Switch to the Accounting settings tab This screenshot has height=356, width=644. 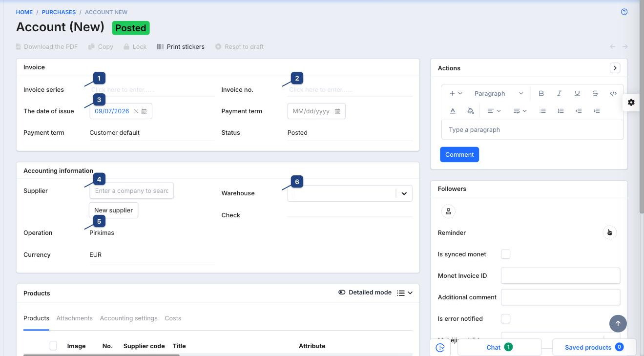[128, 318]
